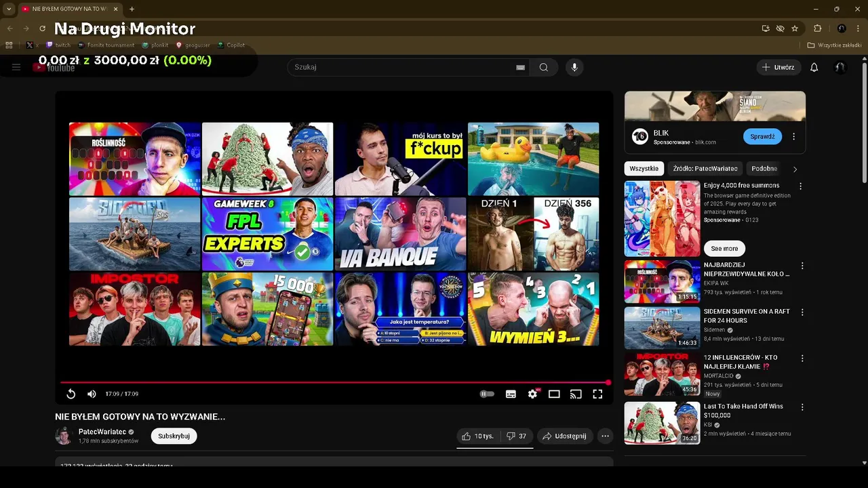Viewport: 868px width, 488px height.
Task: Start voice search with microphone
Action: [x=574, y=67]
